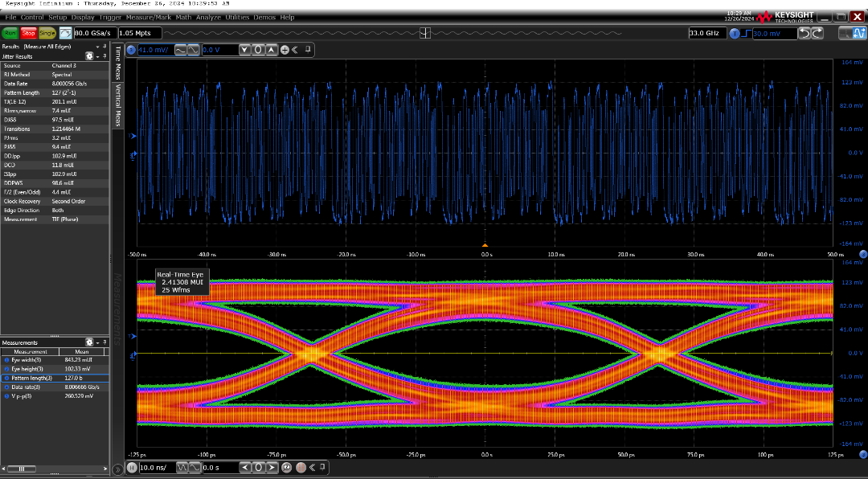The image size is (868, 479).
Task: Toggle the Eye width(3) measurement marker
Action: click(x=6, y=360)
